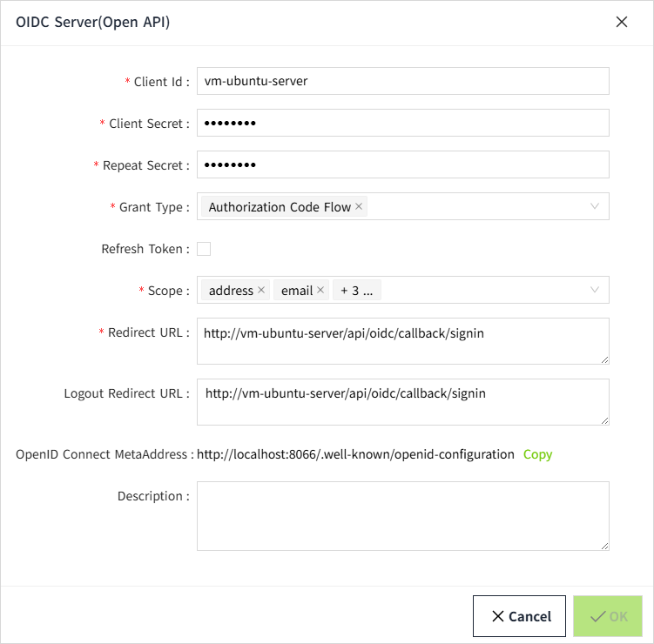This screenshot has width=654, height=644.
Task: Focus the Client Id field
Action: [402, 81]
